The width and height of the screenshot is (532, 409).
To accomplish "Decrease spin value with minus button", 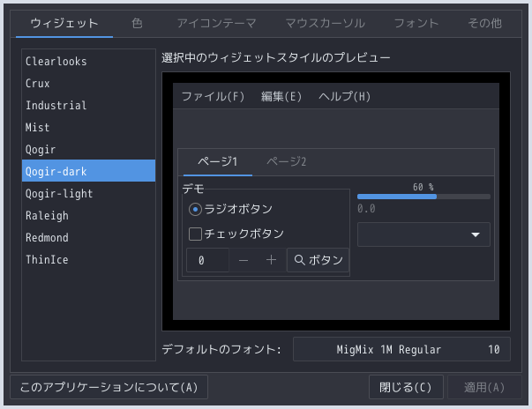I will [244, 260].
